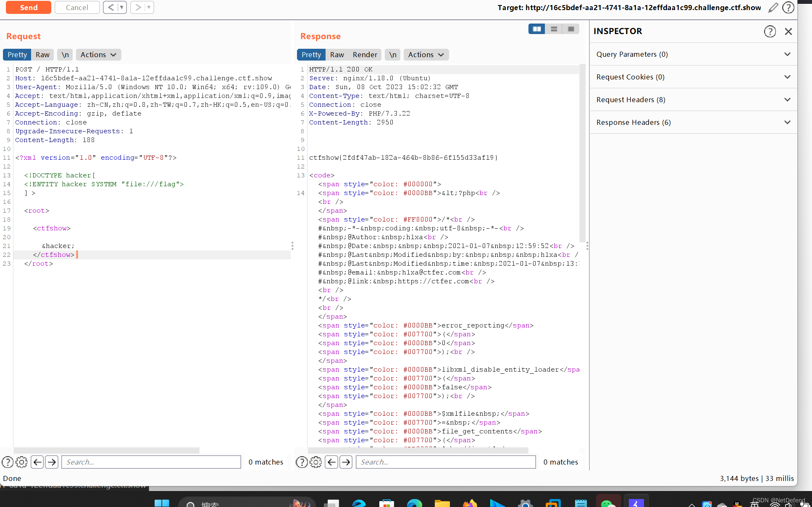Click the &hacker; entity line in request
The image size is (812, 507).
58,246
